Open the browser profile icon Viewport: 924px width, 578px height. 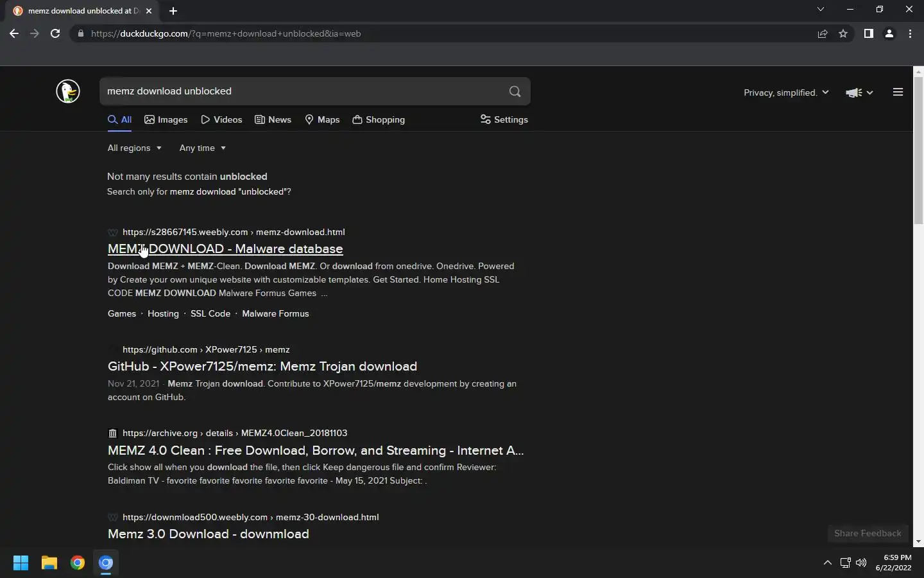(889, 33)
